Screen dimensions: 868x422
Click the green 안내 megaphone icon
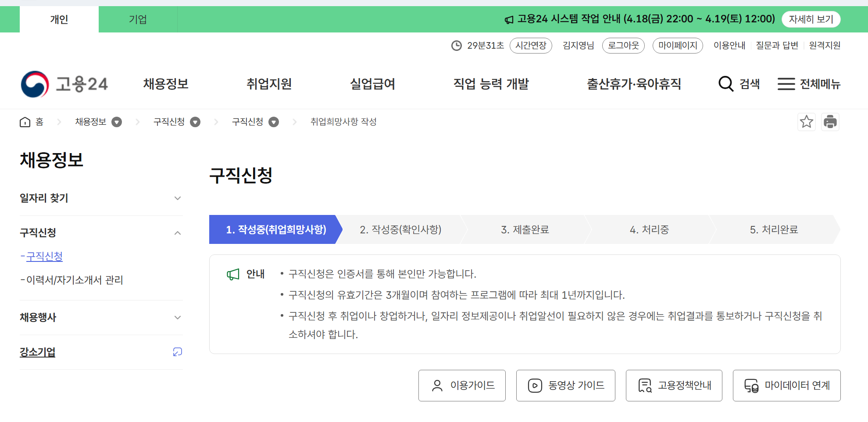point(233,275)
